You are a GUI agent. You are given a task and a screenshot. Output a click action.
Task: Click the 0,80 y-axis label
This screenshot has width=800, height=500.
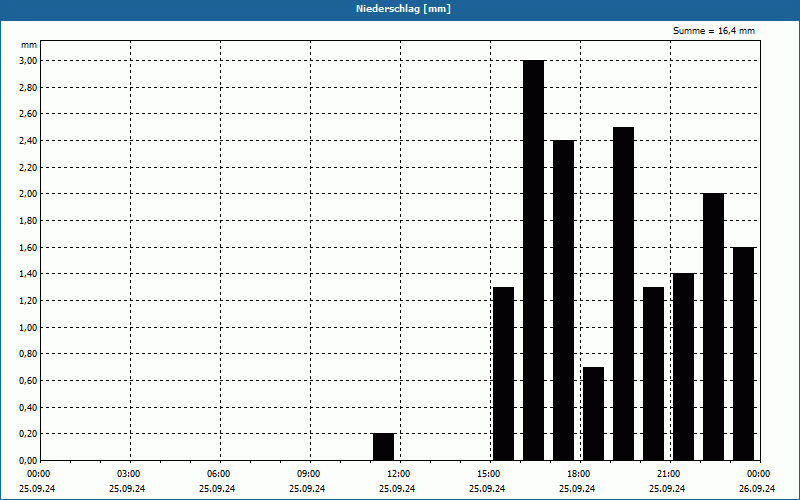[x=28, y=354]
